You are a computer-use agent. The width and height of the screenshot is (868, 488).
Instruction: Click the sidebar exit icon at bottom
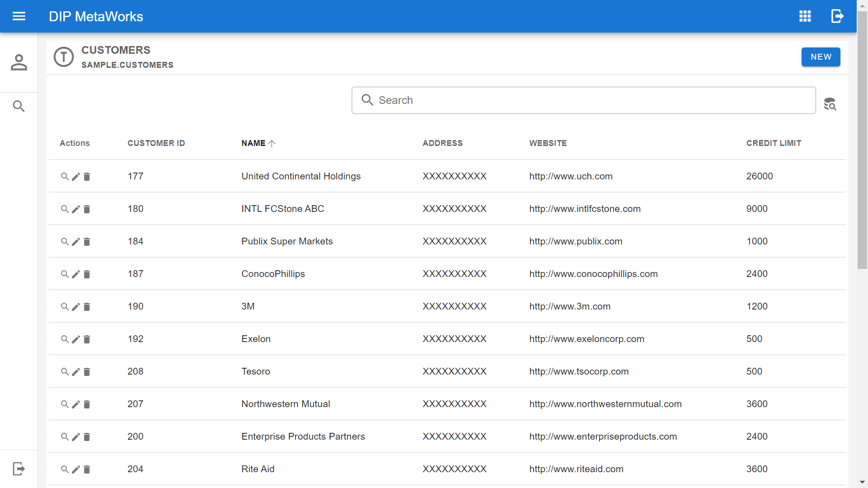click(x=19, y=469)
